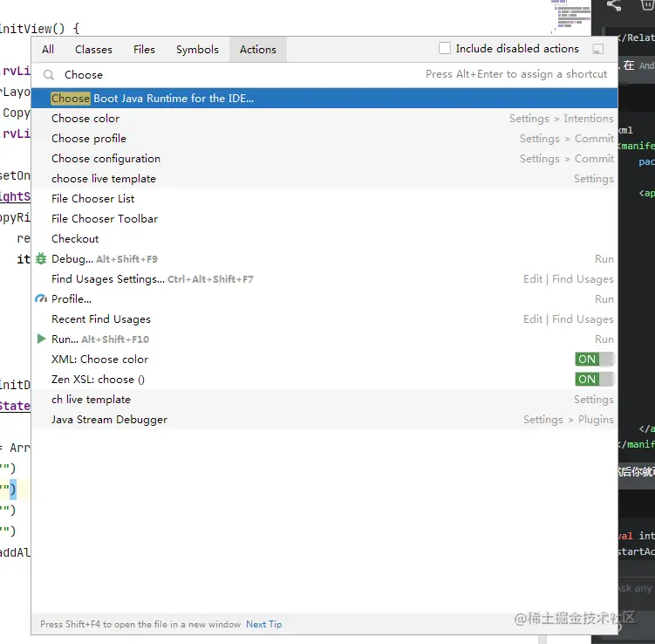Select the Java Stream Debugger result
655x644 pixels.
[324, 419]
